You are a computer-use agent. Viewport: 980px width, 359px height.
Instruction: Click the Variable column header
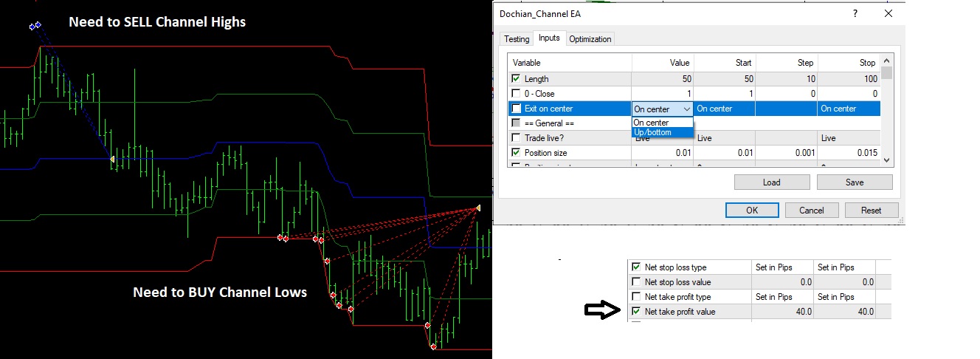click(x=570, y=63)
